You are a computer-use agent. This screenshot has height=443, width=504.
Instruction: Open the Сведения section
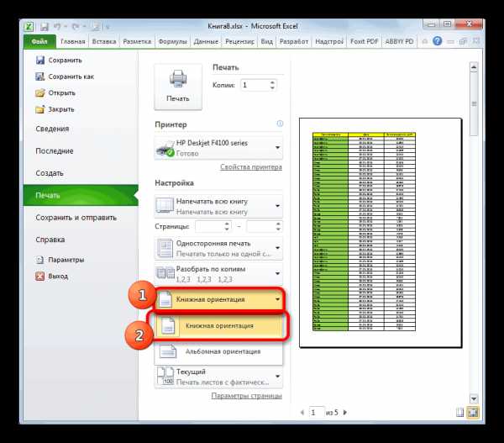coord(52,129)
